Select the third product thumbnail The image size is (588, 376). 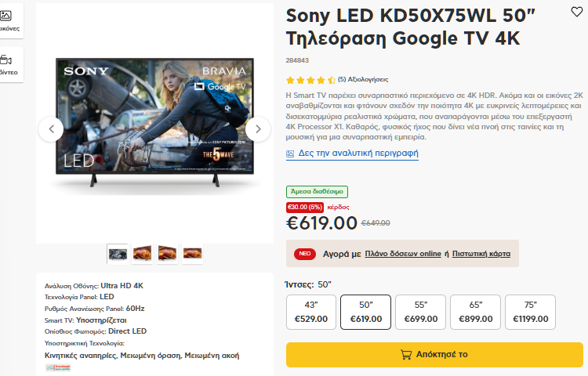pos(167,253)
